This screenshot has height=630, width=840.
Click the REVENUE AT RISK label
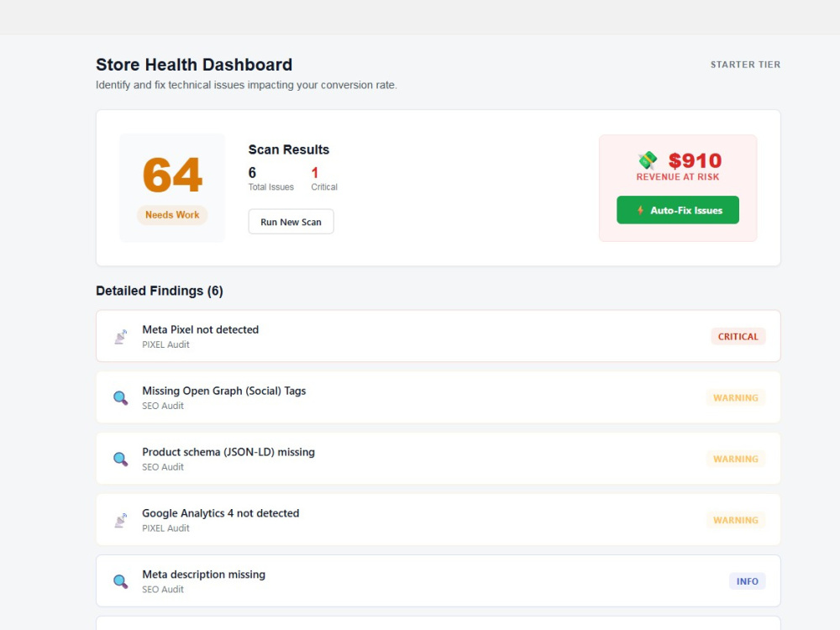point(678,176)
